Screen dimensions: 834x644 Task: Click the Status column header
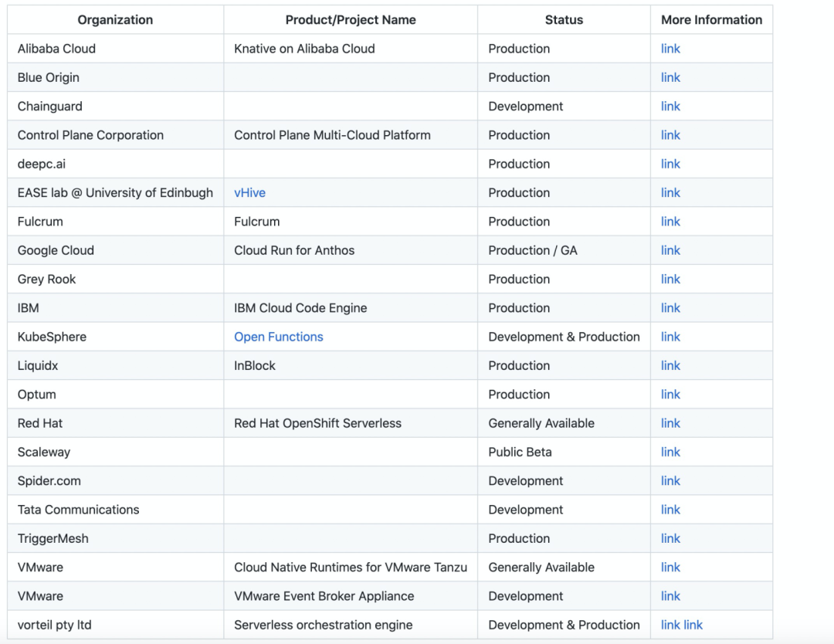coord(564,20)
